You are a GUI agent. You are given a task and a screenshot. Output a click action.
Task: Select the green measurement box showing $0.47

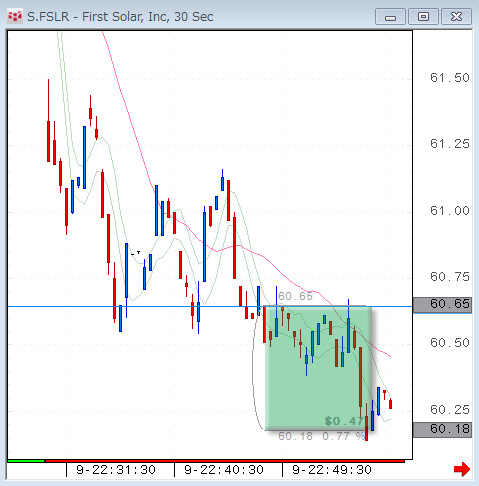(x=318, y=368)
